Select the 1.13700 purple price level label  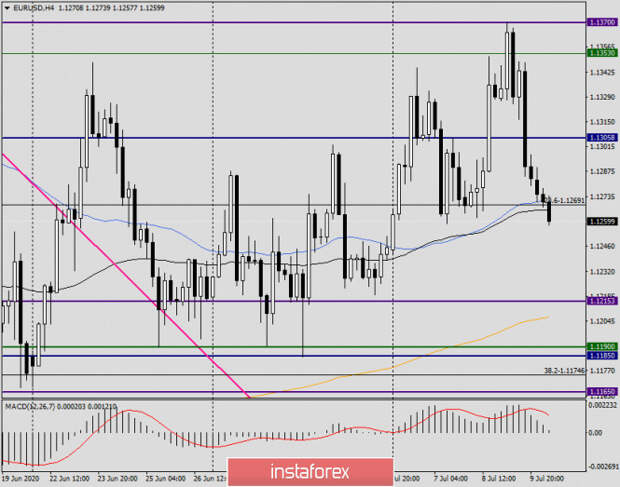pos(602,23)
